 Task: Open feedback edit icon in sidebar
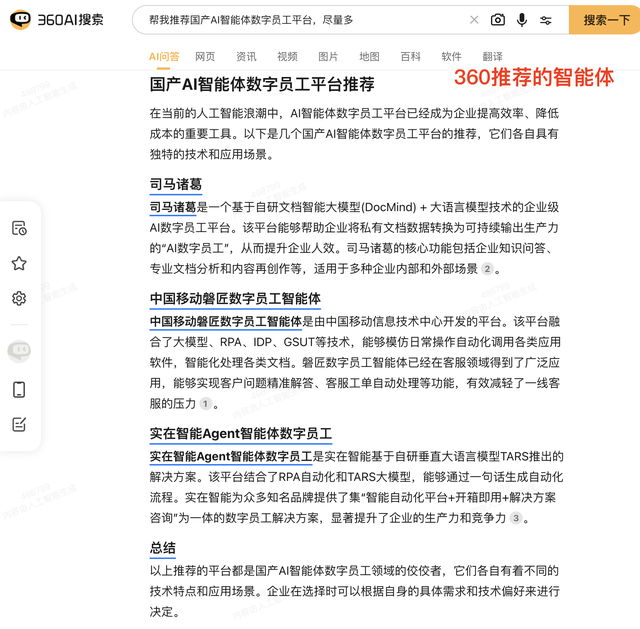(19, 424)
